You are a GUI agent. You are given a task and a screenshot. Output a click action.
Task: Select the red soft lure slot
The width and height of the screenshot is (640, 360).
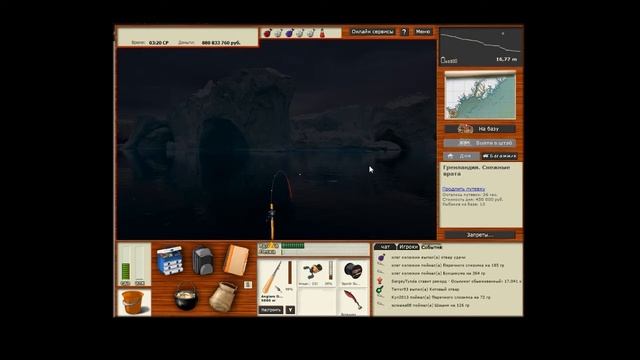coord(353,301)
